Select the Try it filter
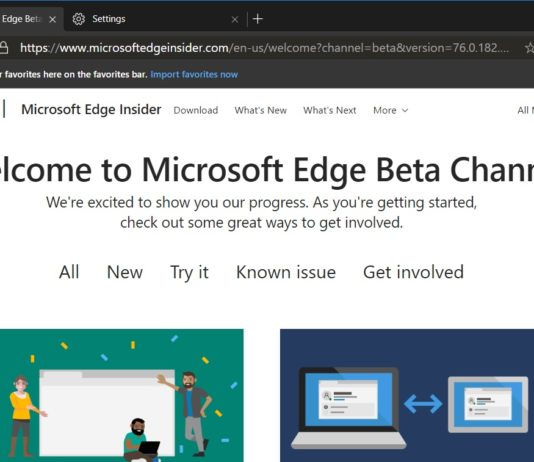Screen dimensions: 534x462 [189, 273]
